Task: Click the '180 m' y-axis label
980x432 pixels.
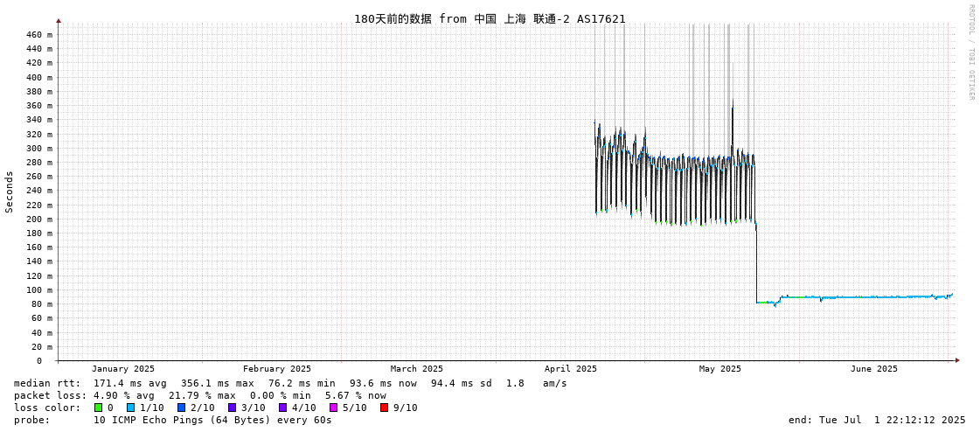Action: (38, 233)
